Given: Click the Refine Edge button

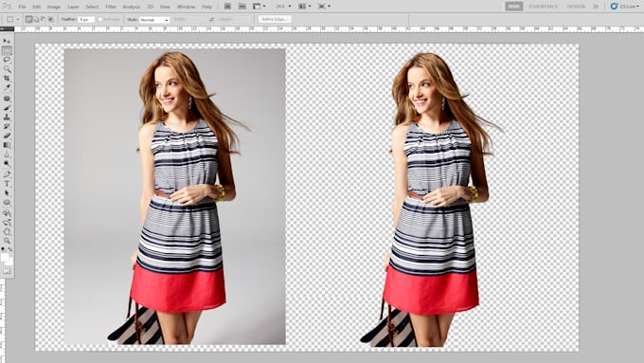Looking at the screenshot, I should 275,19.
